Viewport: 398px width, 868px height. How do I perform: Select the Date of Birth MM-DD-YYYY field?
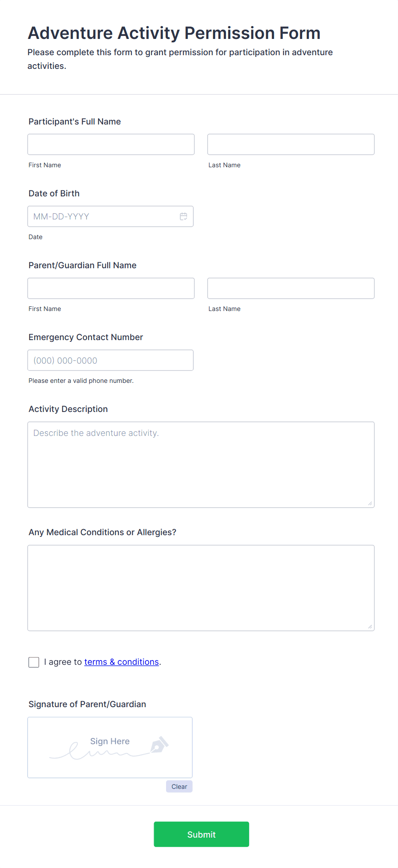pyautogui.click(x=103, y=216)
